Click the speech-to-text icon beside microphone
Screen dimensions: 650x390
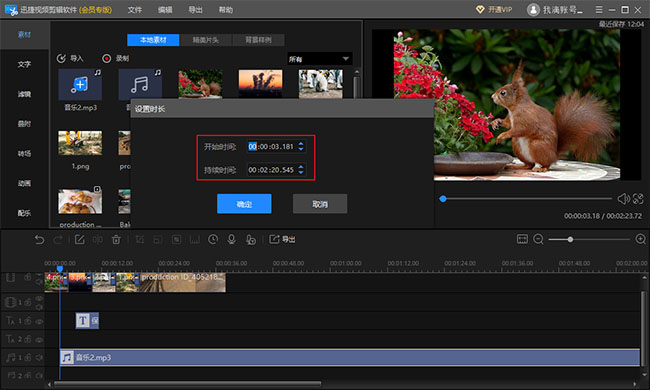pyautogui.click(x=250, y=240)
